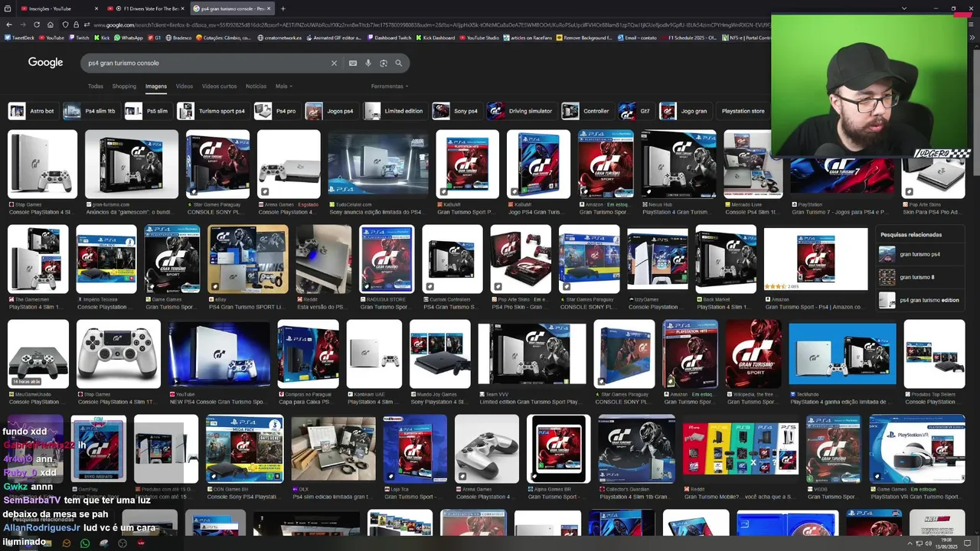Viewport: 980px width, 551px height.
Task: Open the taskbar notification center icon
Action: (968, 543)
